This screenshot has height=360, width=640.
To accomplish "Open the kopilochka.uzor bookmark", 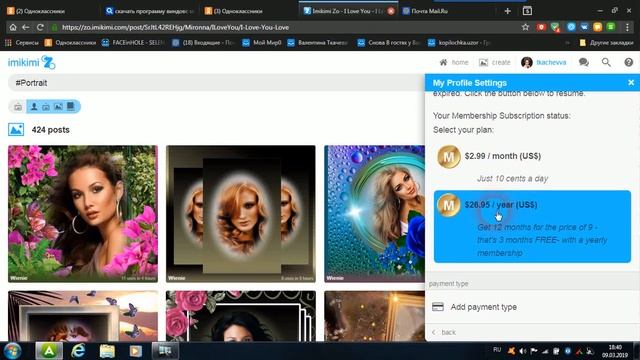I will point(459,42).
